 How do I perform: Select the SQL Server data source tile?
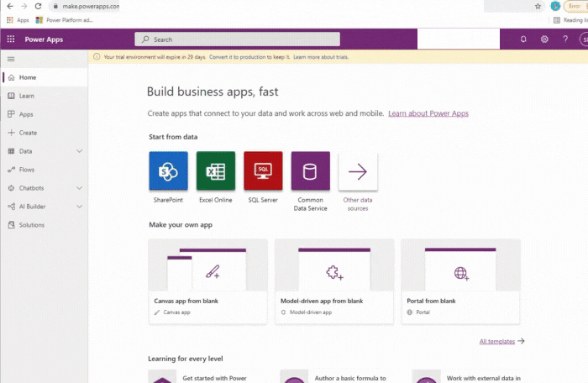point(263,171)
